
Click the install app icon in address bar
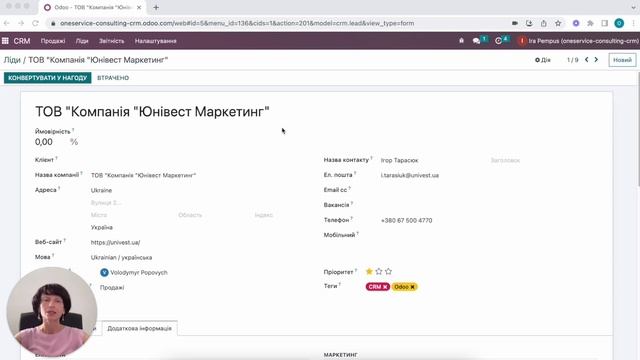coord(529,23)
